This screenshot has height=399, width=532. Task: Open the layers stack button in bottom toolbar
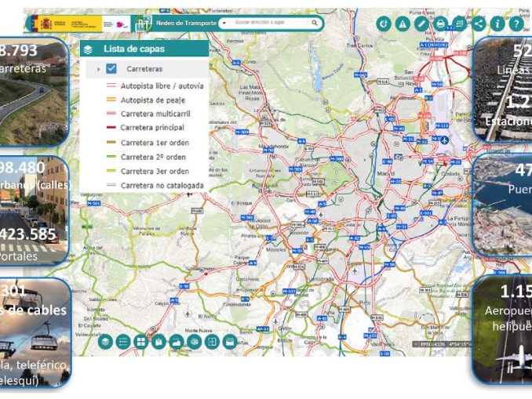point(105,342)
